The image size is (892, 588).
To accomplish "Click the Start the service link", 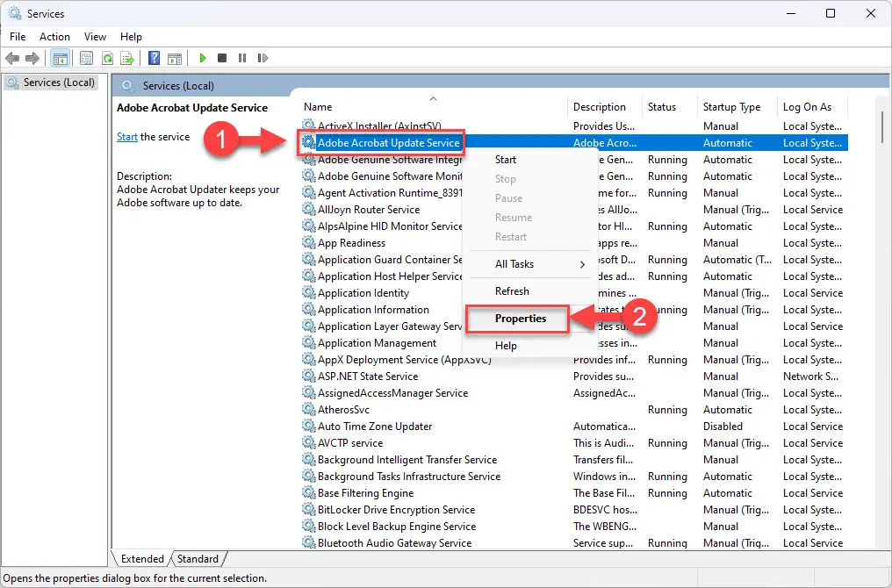I will tap(126, 137).
